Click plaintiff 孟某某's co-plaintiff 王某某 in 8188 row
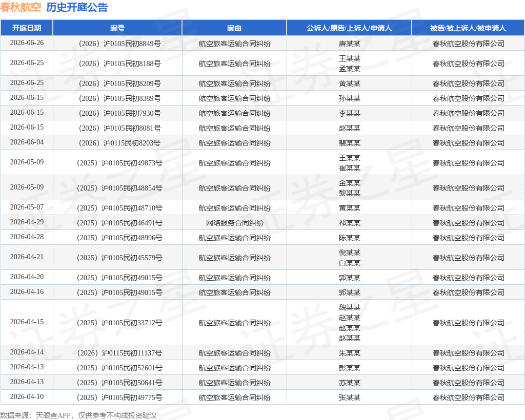 coord(350,58)
